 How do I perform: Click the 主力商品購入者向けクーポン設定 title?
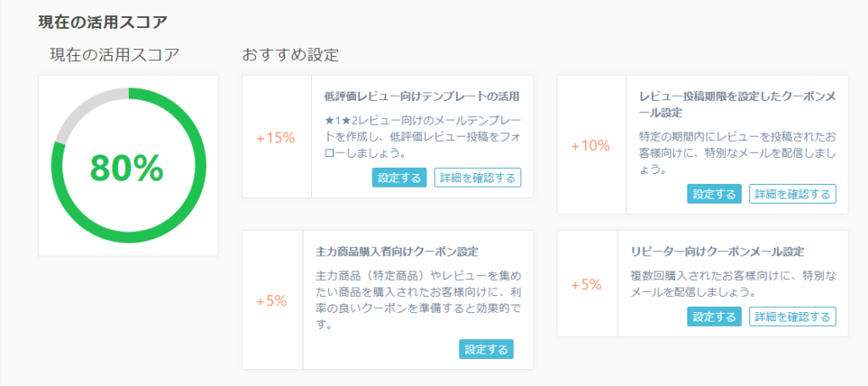(392, 252)
